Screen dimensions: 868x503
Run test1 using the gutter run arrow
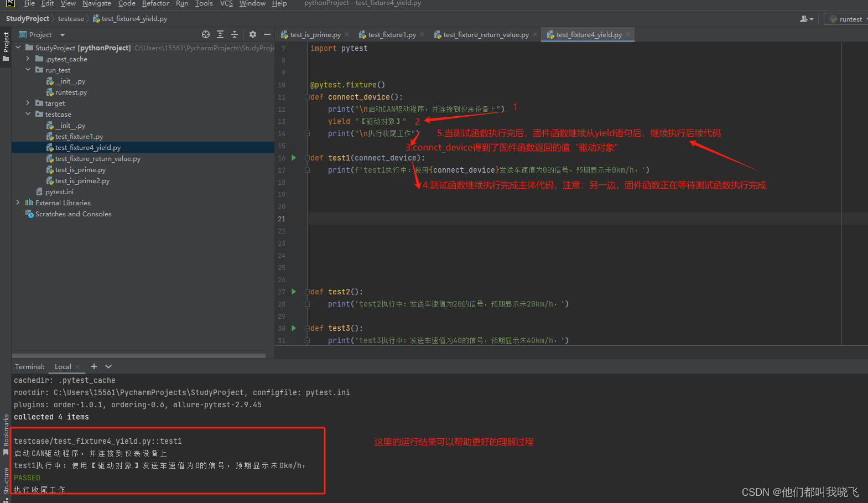tap(294, 158)
